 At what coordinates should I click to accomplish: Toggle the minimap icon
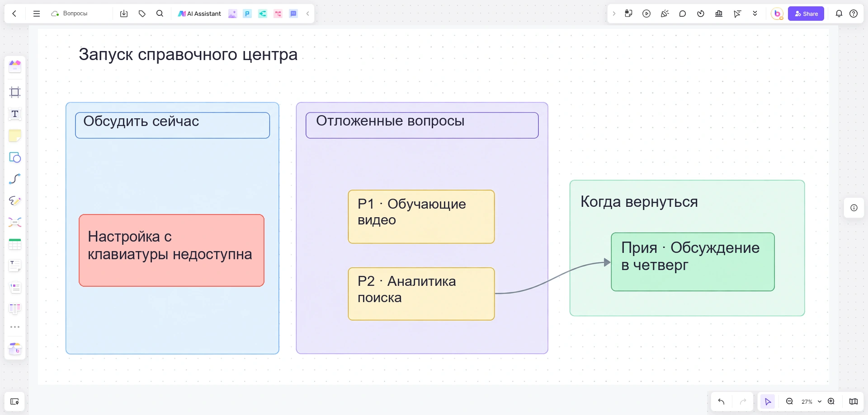coord(854,401)
